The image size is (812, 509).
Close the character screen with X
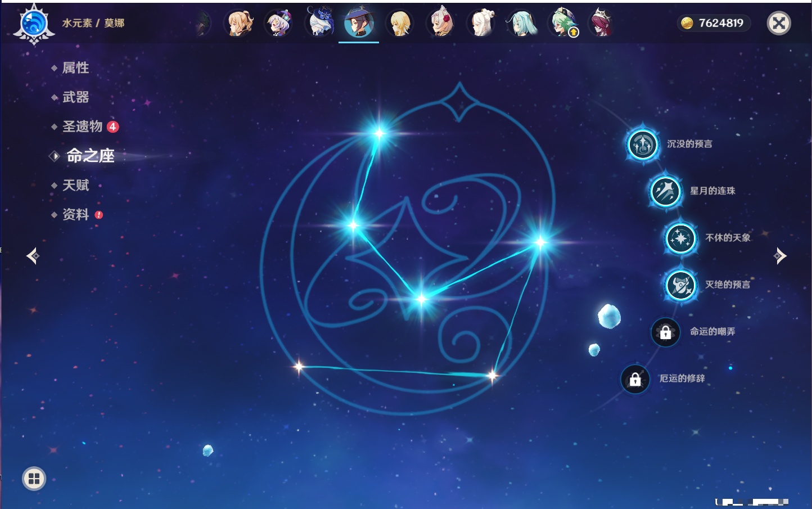[779, 23]
